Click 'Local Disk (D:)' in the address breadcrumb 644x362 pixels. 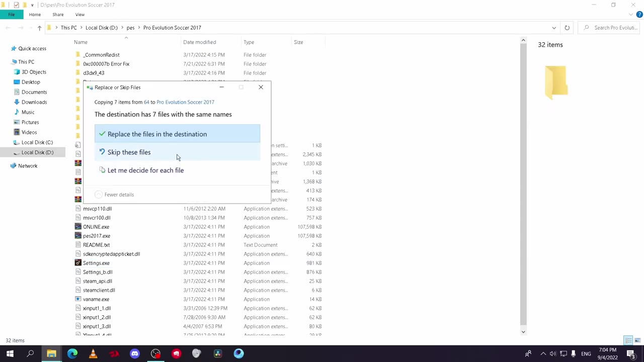101,28
